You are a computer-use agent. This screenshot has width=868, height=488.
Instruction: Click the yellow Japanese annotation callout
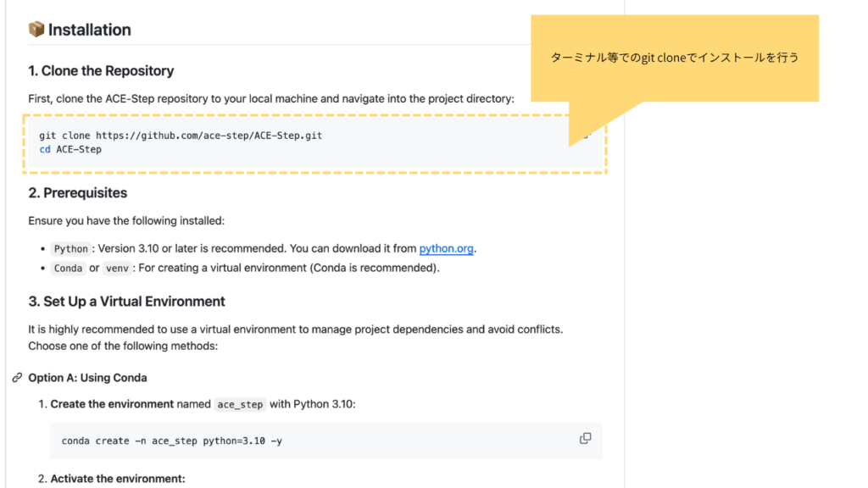[675, 58]
